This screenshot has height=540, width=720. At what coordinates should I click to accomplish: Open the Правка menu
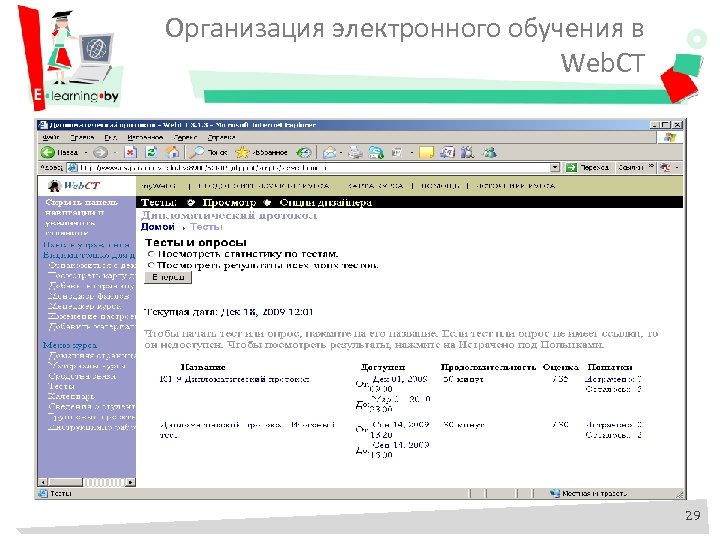click(82, 137)
